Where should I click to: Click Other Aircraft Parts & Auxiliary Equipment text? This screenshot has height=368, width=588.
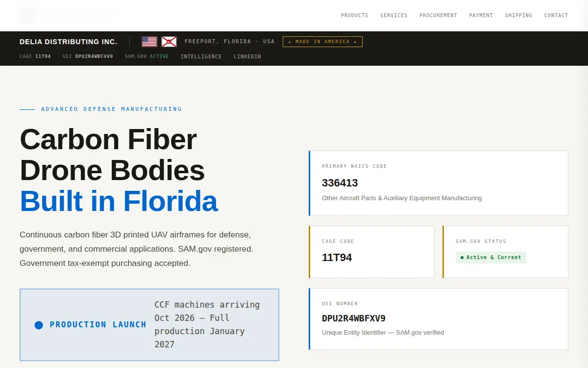(x=402, y=198)
